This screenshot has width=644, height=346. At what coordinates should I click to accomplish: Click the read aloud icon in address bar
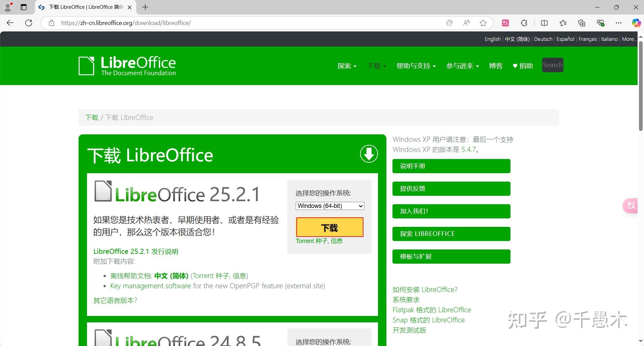coord(467,23)
